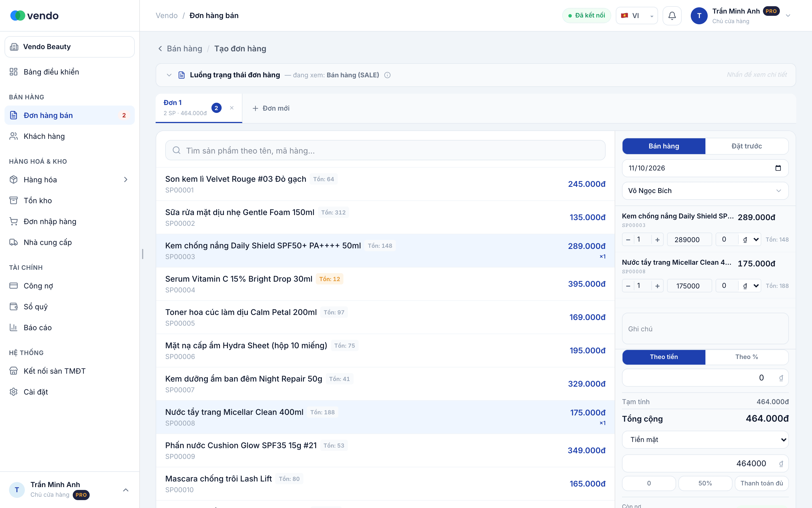Go to Khách hàng customers
The height and width of the screenshot is (508, 812).
coord(70,136)
